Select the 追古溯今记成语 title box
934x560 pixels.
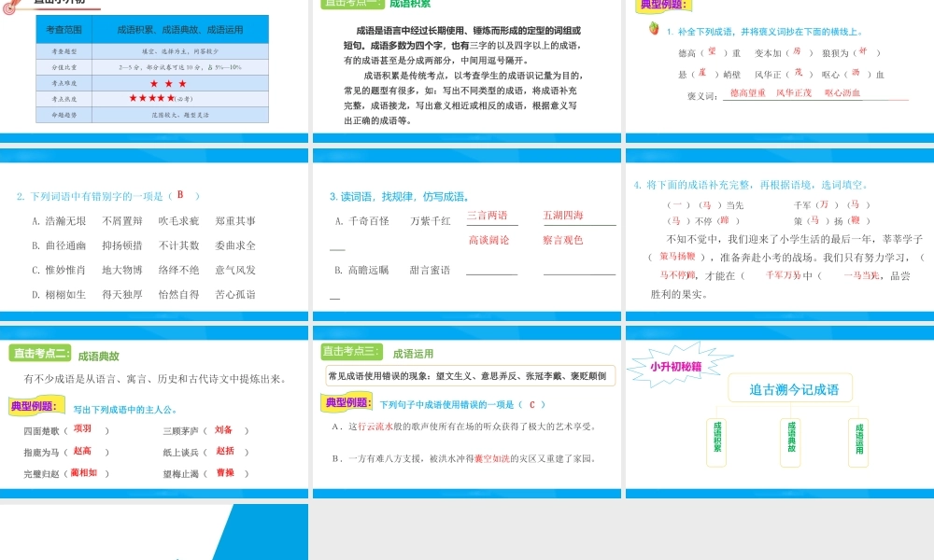(790, 388)
